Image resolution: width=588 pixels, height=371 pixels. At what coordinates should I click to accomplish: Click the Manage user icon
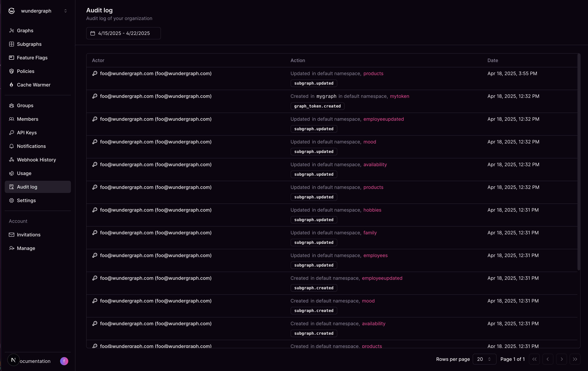12,248
